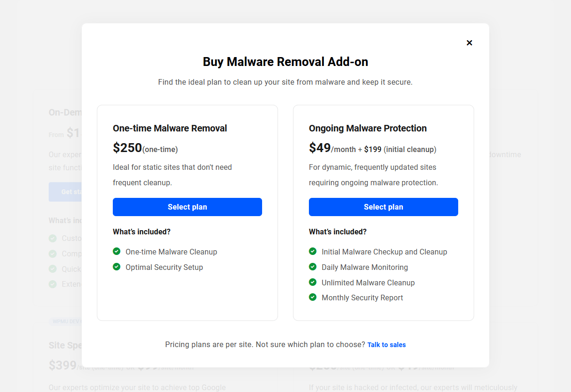Click the $199 (initial cleanup) text

400,150
